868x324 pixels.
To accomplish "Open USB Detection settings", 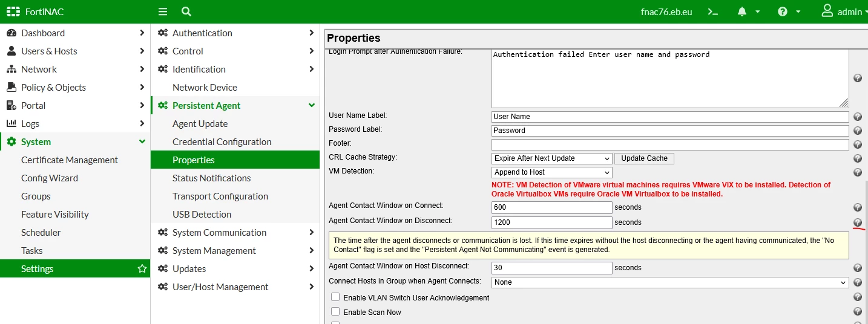I will point(202,214).
